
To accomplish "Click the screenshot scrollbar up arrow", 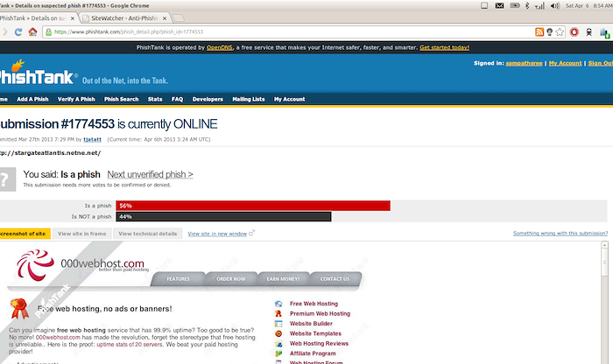I will [x=605, y=245].
